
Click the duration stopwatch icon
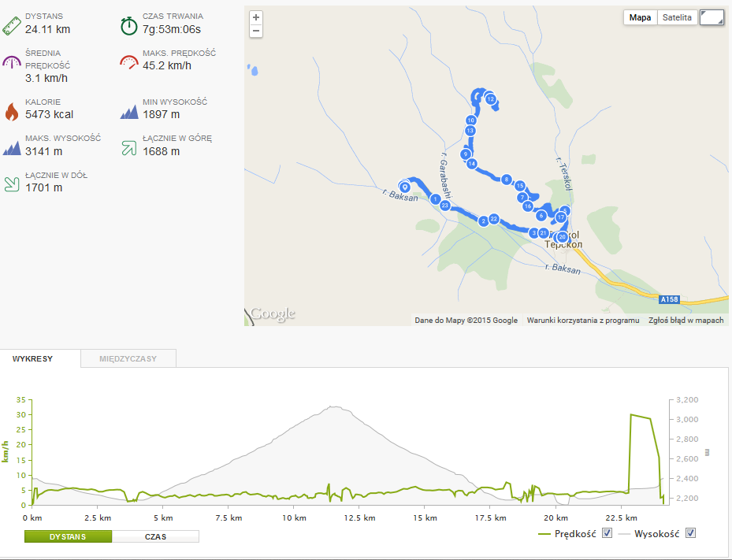tap(129, 26)
